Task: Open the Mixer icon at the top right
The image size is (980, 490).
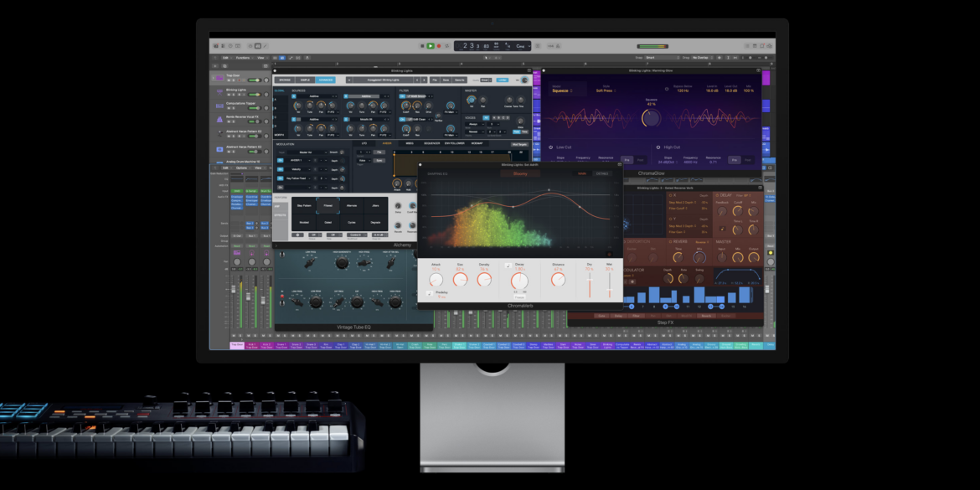Action: click(748, 46)
